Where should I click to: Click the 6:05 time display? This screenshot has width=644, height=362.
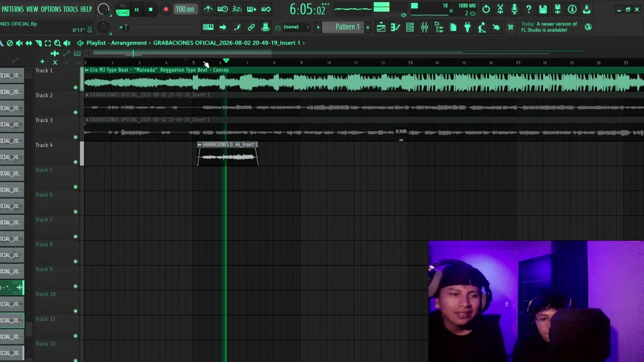pyautogui.click(x=307, y=10)
